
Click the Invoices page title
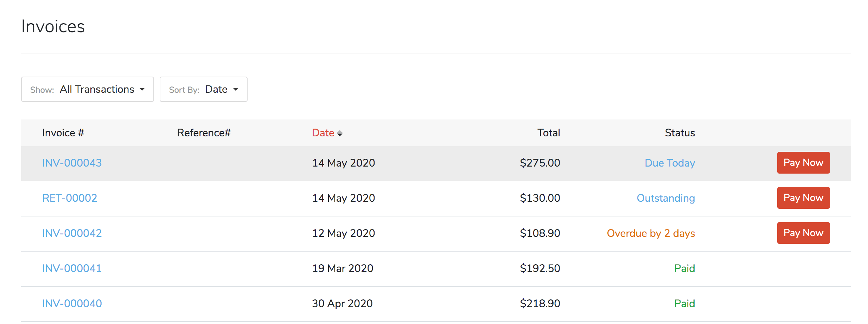click(53, 26)
